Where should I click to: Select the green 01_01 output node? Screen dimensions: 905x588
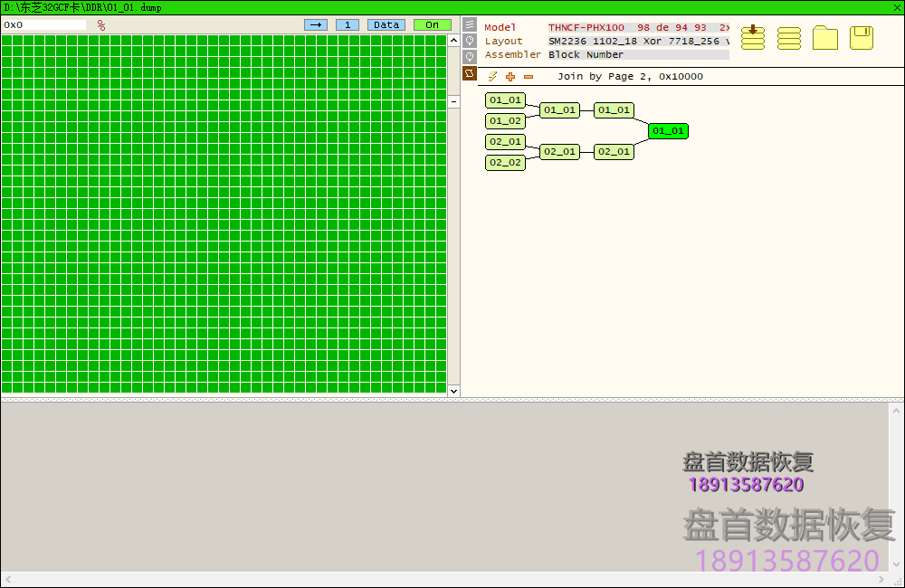669,131
